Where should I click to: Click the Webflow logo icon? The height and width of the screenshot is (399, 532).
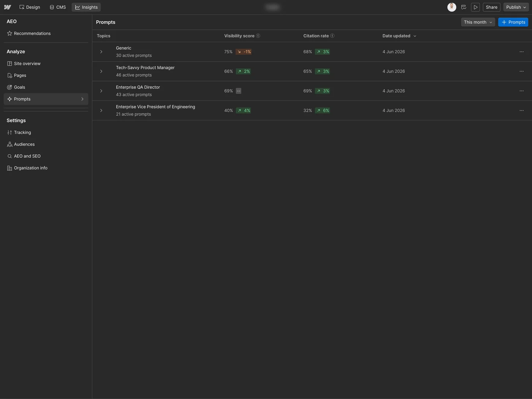pyautogui.click(x=8, y=7)
